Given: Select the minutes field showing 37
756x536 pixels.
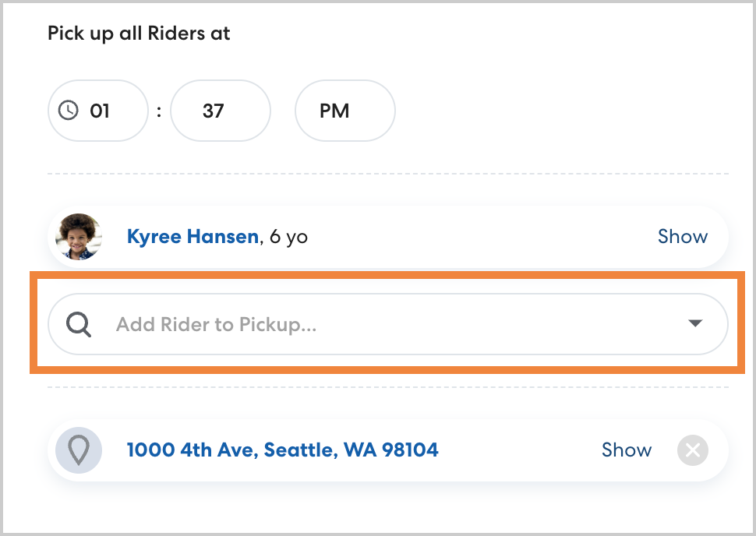Looking at the screenshot, I should coord(220,111).
